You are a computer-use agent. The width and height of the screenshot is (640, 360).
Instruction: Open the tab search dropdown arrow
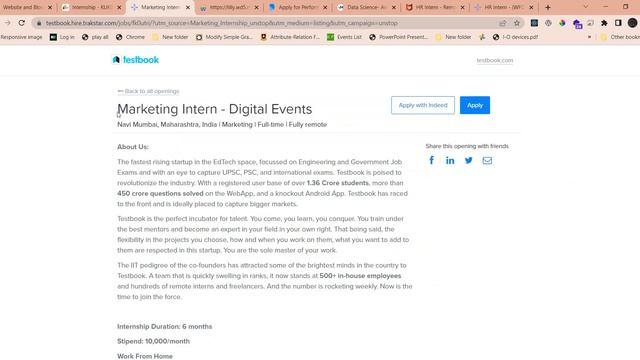(x=586, y=7)
